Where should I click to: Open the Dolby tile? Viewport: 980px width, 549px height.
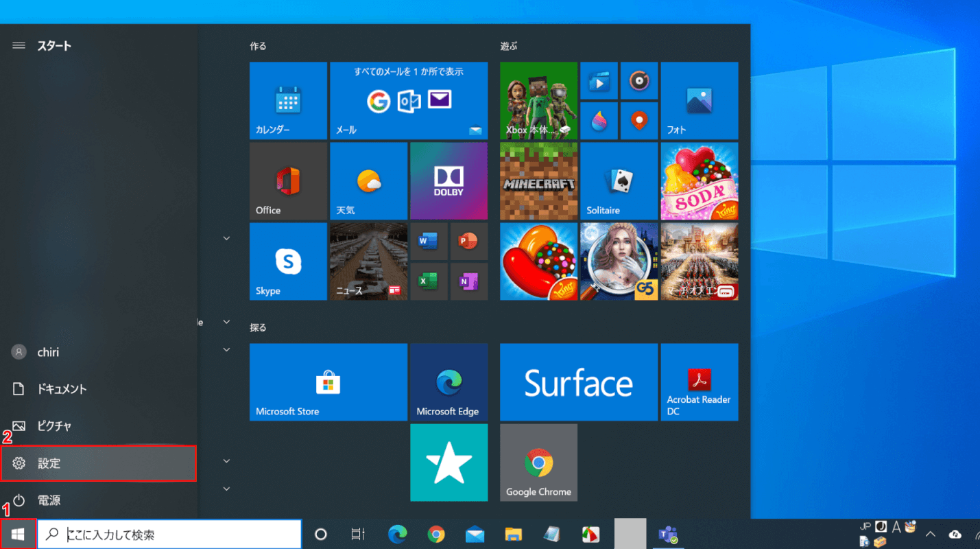(x=449, y=181)
